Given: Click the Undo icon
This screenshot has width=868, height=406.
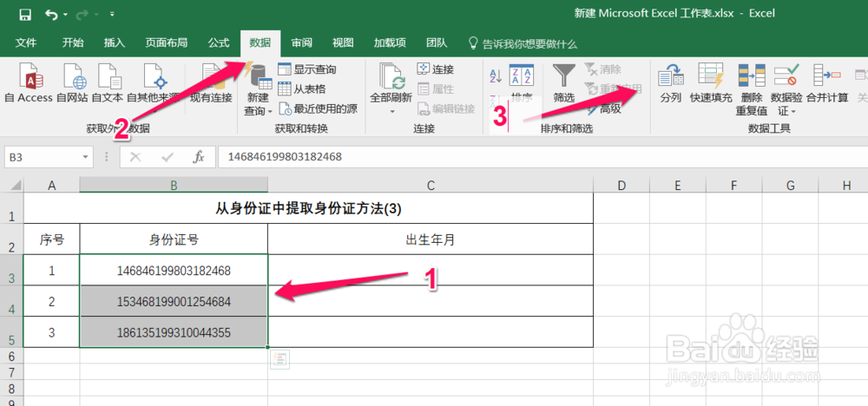Looking at the screenshot, I should click(50, 15).
